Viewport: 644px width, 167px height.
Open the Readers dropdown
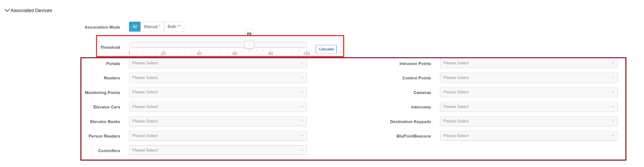(217, 78)
